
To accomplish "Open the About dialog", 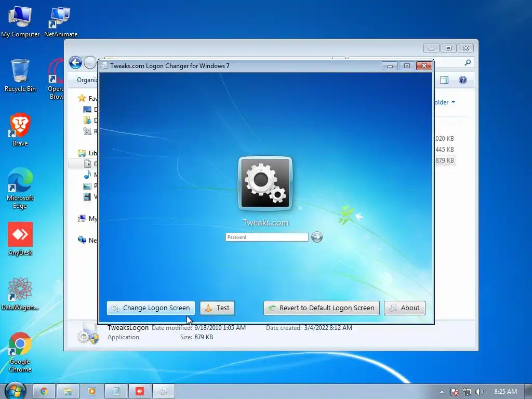I will (404, 308).
